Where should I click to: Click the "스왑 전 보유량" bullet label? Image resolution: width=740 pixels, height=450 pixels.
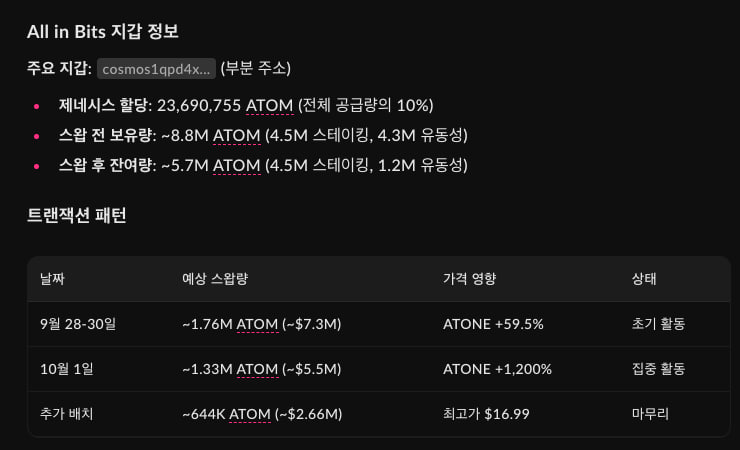coord(106,135)
